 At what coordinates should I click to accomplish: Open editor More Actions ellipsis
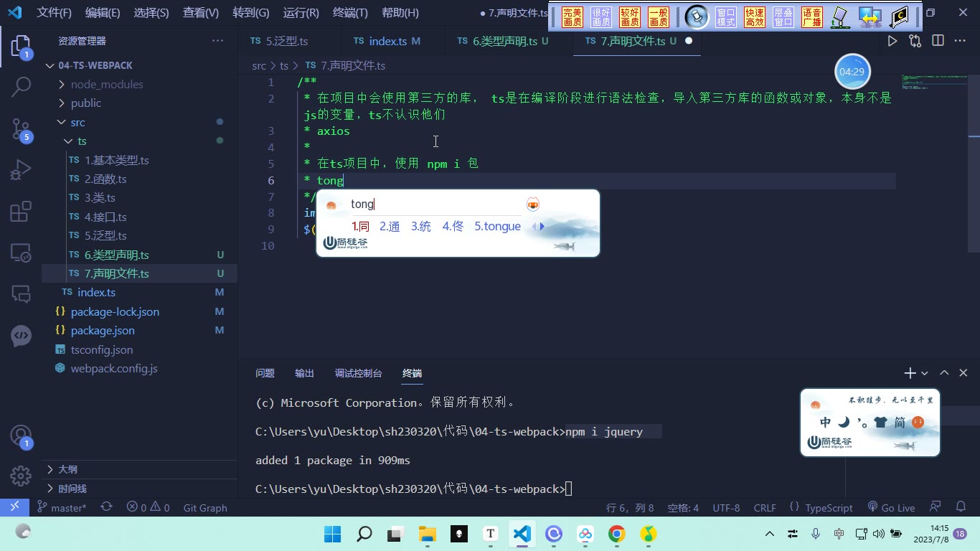coord(960,41)
